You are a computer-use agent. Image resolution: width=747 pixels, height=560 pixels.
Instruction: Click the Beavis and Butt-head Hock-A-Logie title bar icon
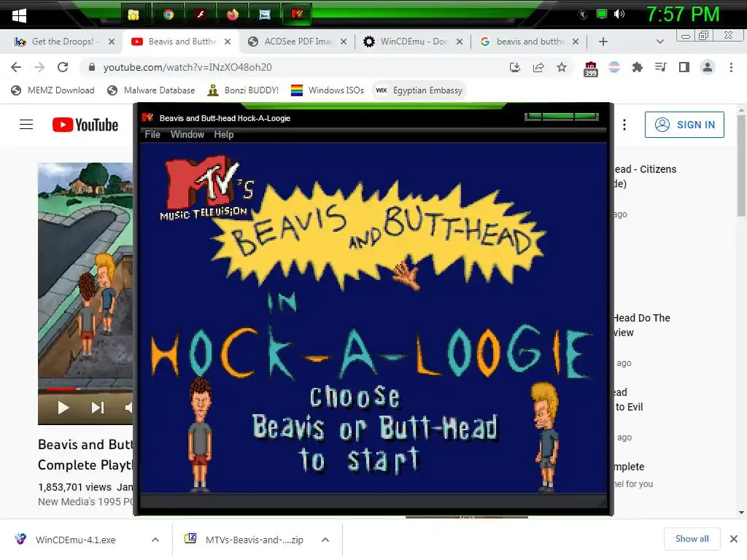(147, 117)
